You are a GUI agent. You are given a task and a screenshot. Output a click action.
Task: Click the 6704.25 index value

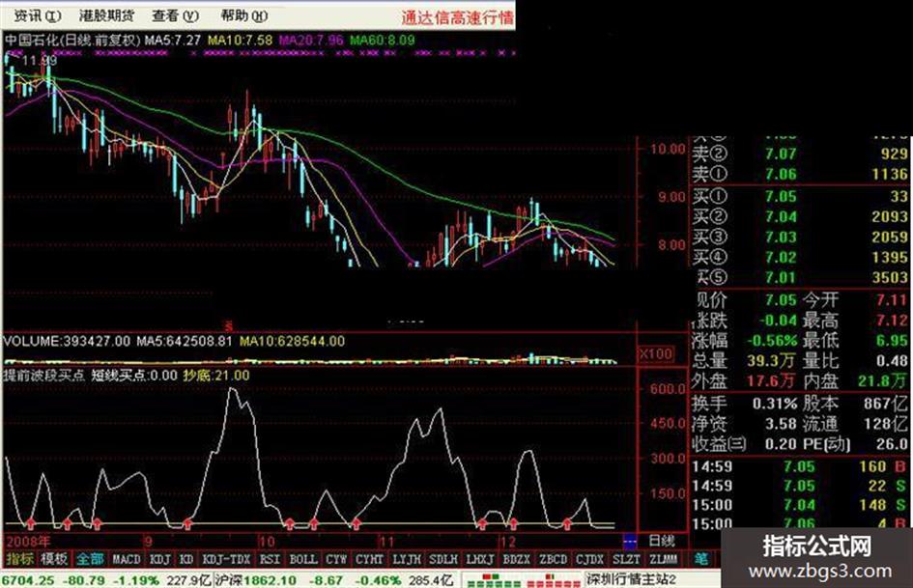(x=28, y=580)
